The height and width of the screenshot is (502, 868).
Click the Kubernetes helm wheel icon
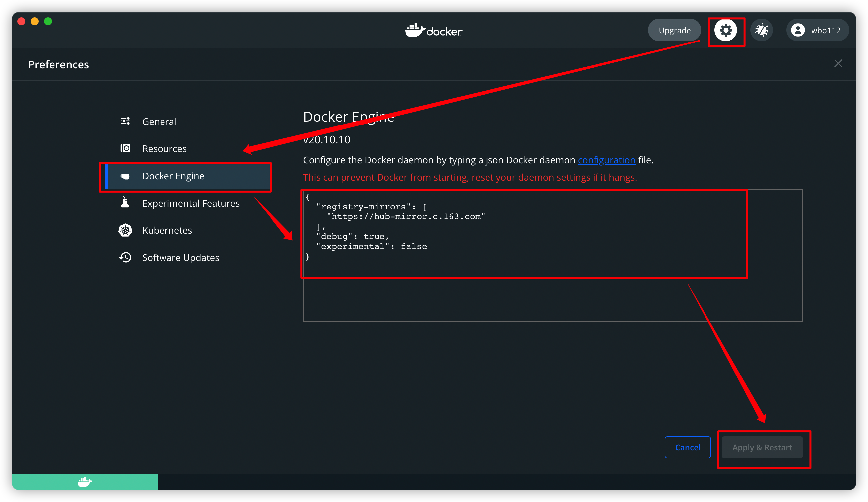pyautogui.click(x=125, y=230)
